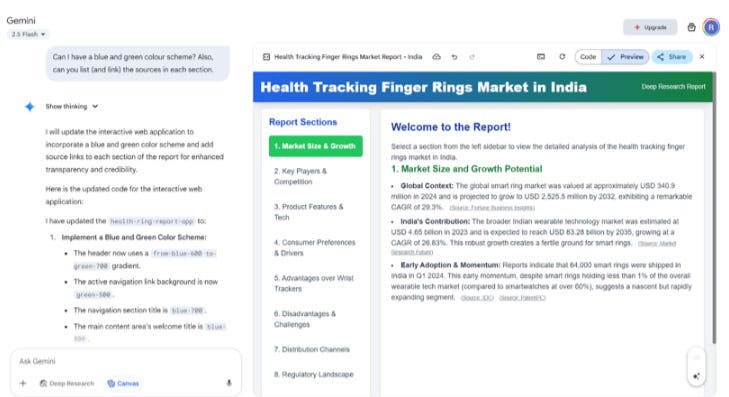Close the canvas panel
Image resolution: width=729 pixels, height=397 pixels.
[x=702, y=57]
